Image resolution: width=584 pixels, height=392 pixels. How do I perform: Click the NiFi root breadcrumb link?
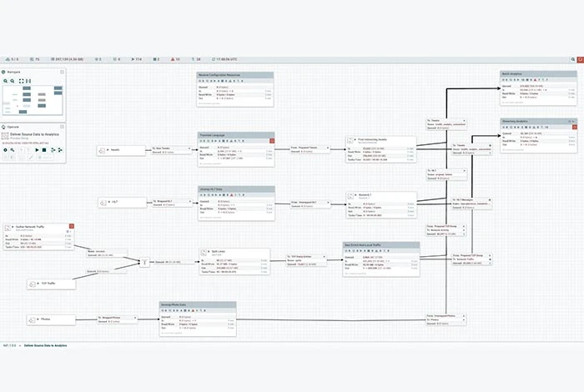pos(10,346)
